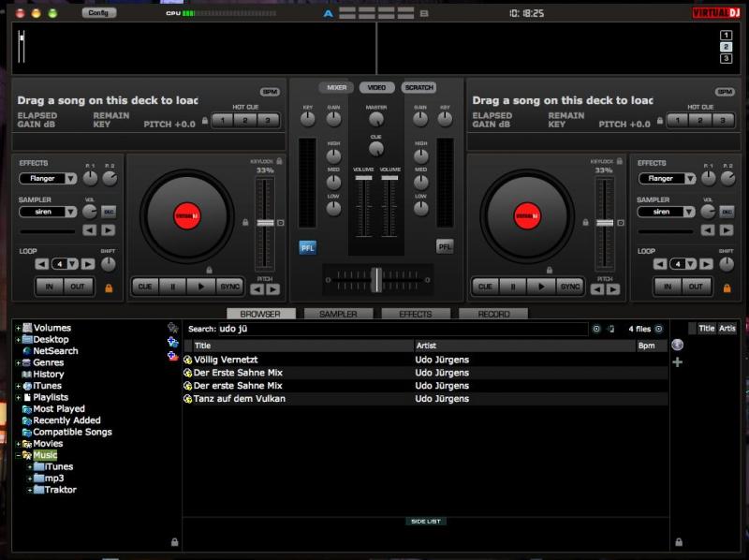Pause the left deck

(x=173, y=287)
